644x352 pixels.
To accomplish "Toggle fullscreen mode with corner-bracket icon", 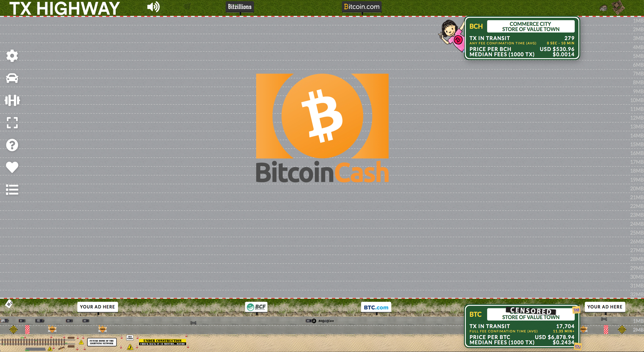I will [12, 123].
